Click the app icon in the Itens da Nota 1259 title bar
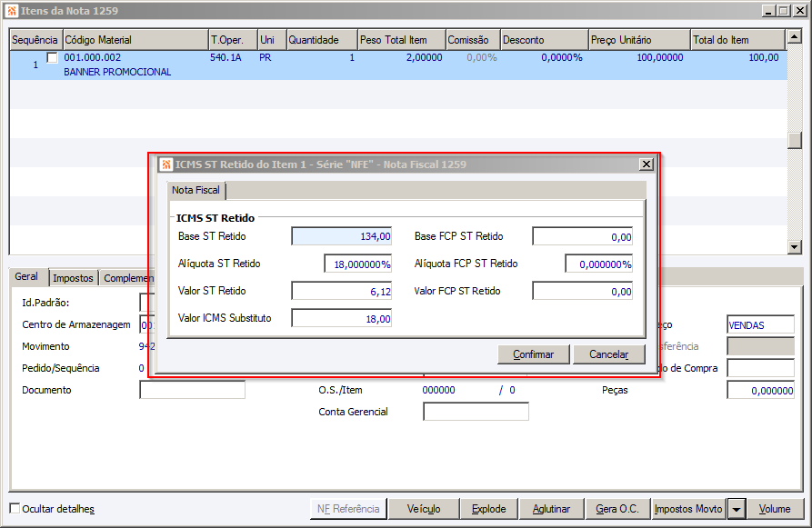 click(12, 11)
